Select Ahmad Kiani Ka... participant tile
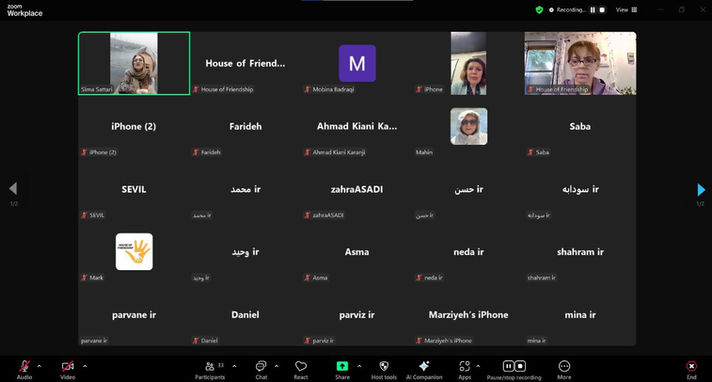Image resolution: width=712 pixels, height=382 pixels. tap(357, 126)
